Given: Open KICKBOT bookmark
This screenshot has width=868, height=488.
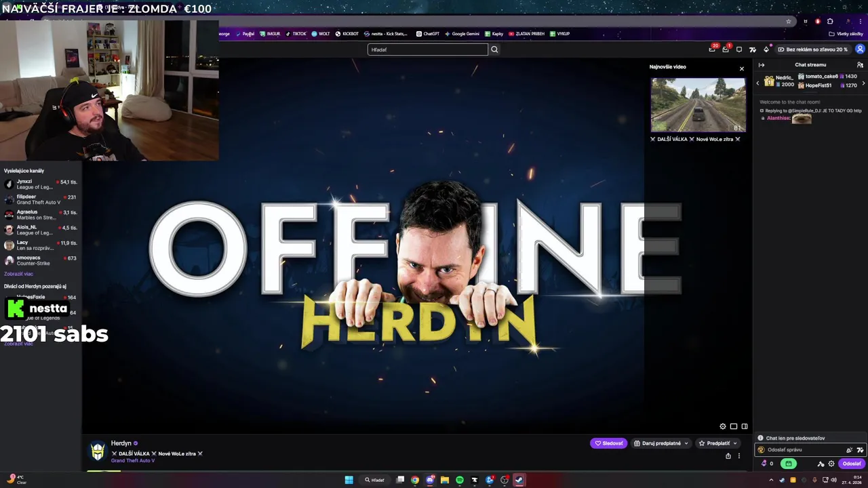Looking at the screenshot, I should [x=347, y=34].
